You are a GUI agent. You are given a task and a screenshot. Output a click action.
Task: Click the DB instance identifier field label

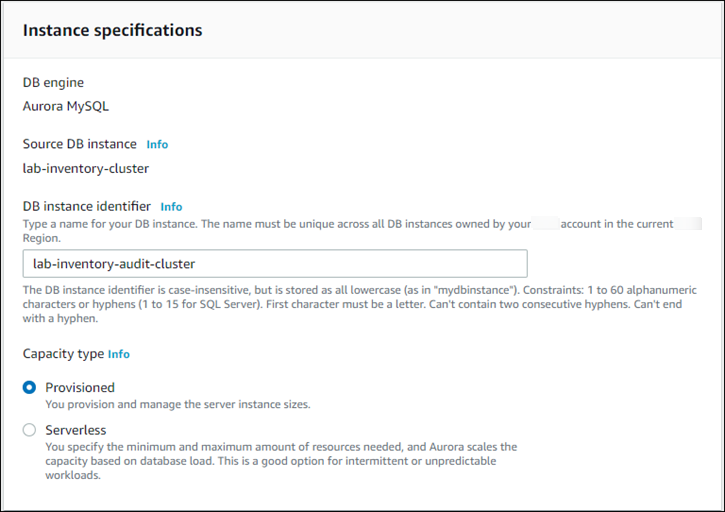pyautogui.click(x=86, y=206)
